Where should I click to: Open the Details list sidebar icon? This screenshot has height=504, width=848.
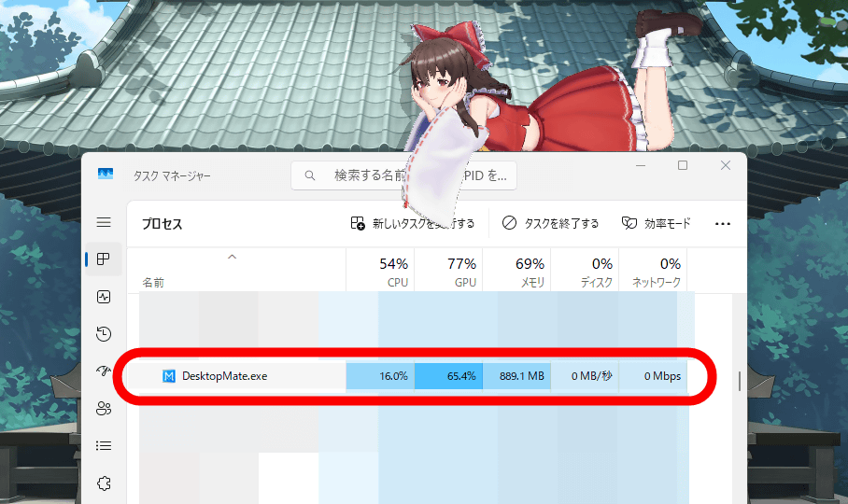point(104,446)
